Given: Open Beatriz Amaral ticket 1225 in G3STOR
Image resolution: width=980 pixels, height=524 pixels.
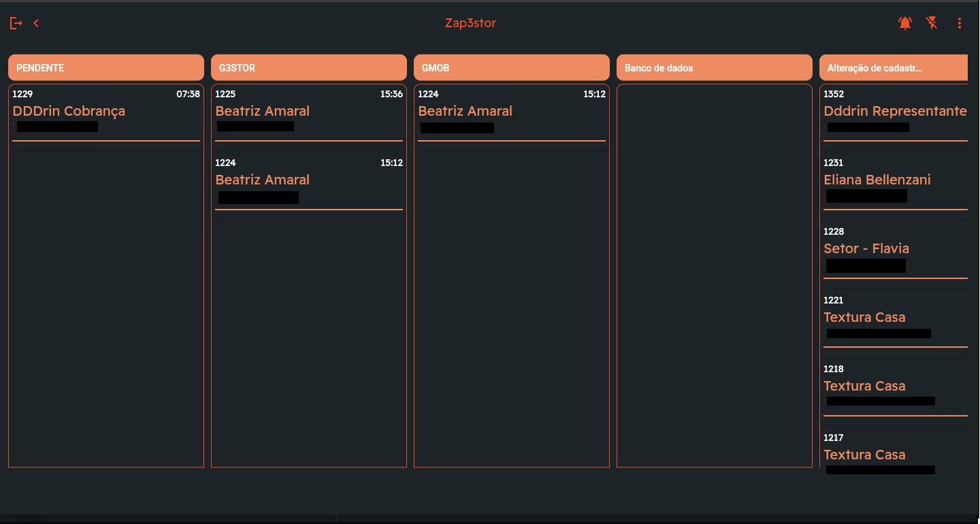Looking at the screenshot, I should (x=308, y=112).
